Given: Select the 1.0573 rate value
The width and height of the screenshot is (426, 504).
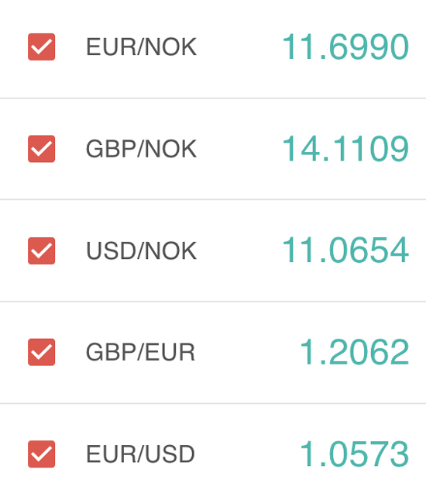Looking at the screenshot, I should point(355,454).
